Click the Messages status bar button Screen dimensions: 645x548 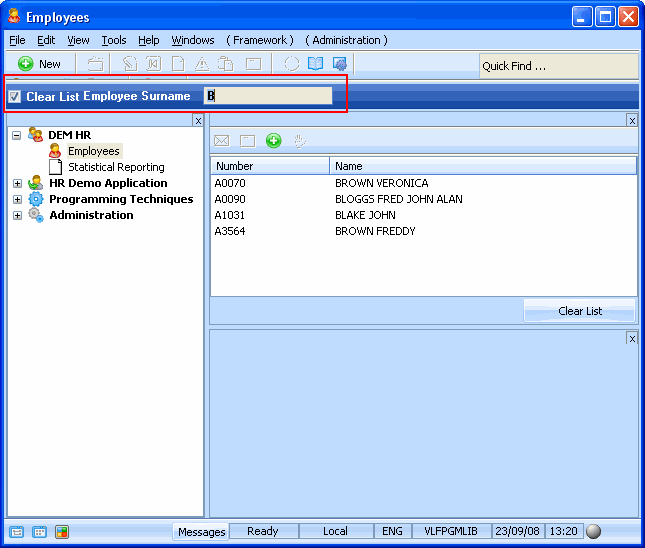coord(202,532)
